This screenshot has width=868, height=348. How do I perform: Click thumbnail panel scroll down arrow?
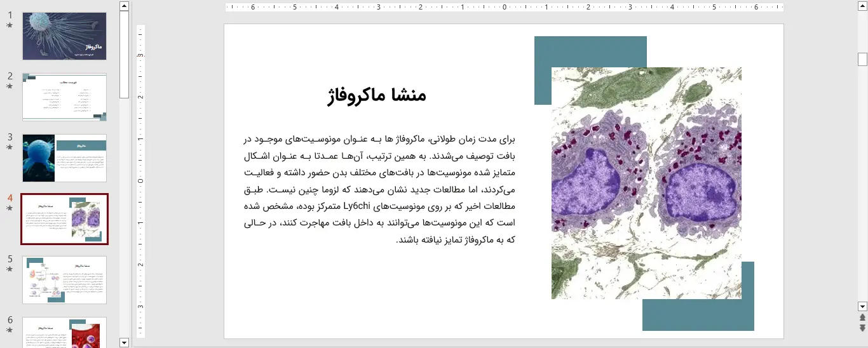click(125, 342)
